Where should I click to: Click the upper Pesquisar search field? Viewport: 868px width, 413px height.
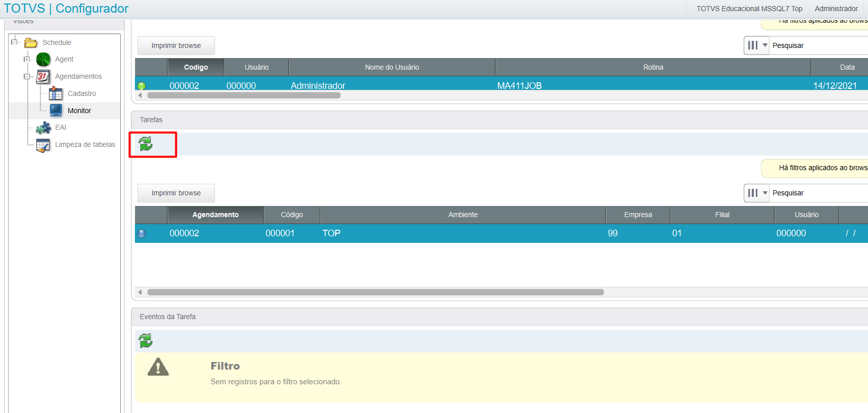[x=818, y=45]
